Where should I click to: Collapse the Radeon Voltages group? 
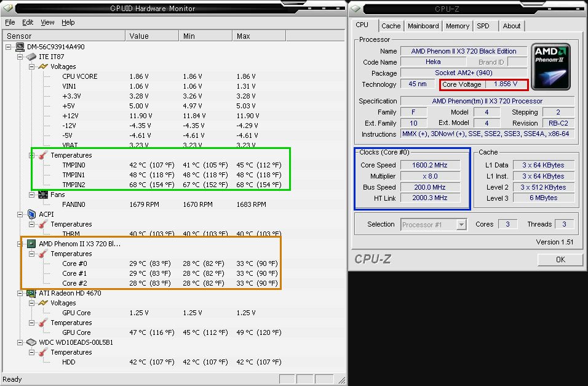31,303
